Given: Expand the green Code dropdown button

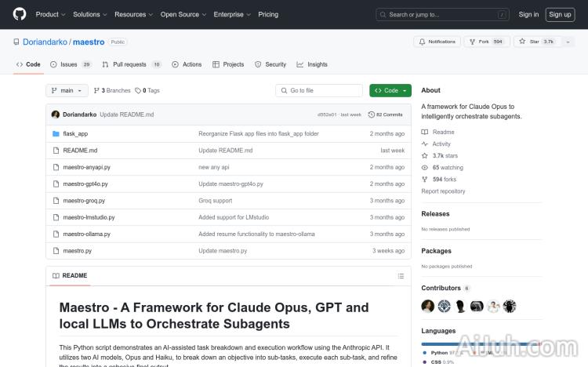Looking at the screenshot, I should [x=390, y=91].
